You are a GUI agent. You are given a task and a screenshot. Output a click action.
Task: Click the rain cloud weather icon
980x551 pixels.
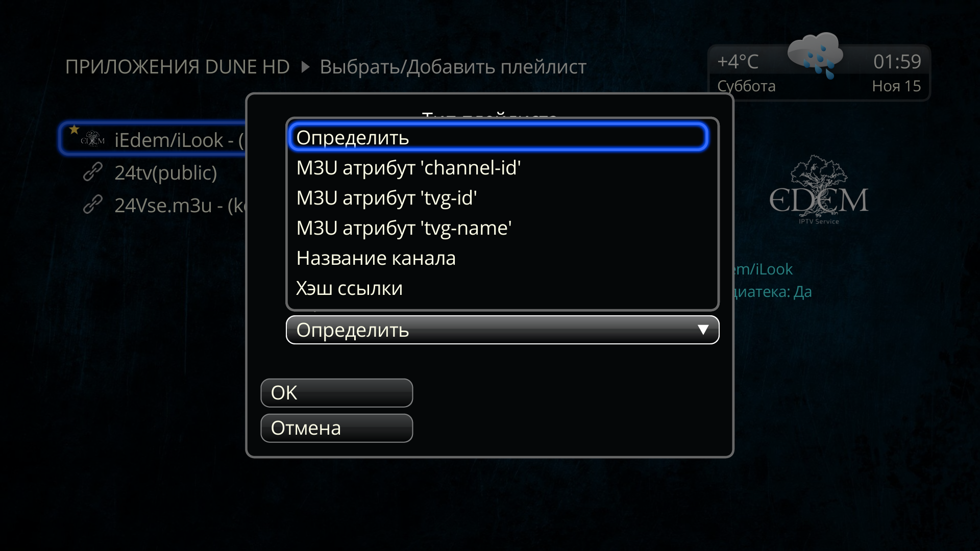[x=815, y=55]
